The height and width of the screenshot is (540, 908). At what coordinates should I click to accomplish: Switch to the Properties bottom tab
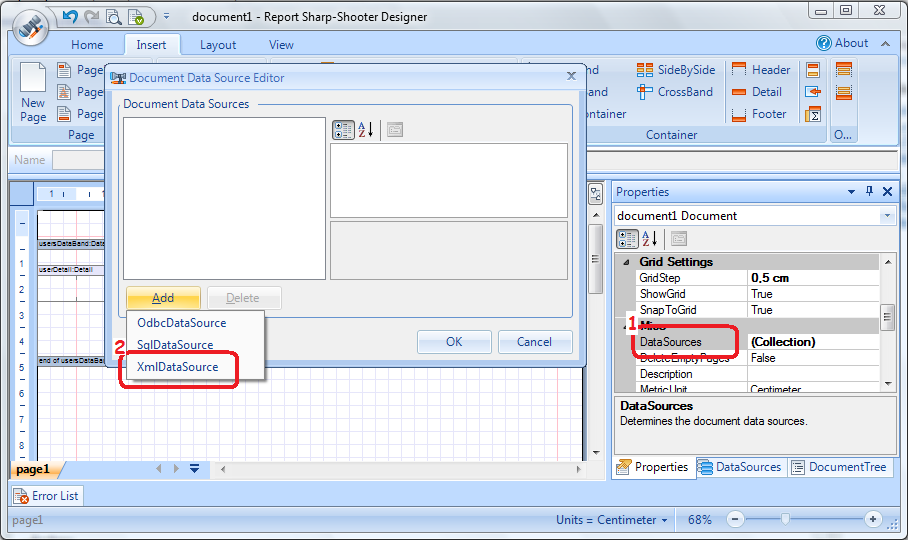(653, 467)
